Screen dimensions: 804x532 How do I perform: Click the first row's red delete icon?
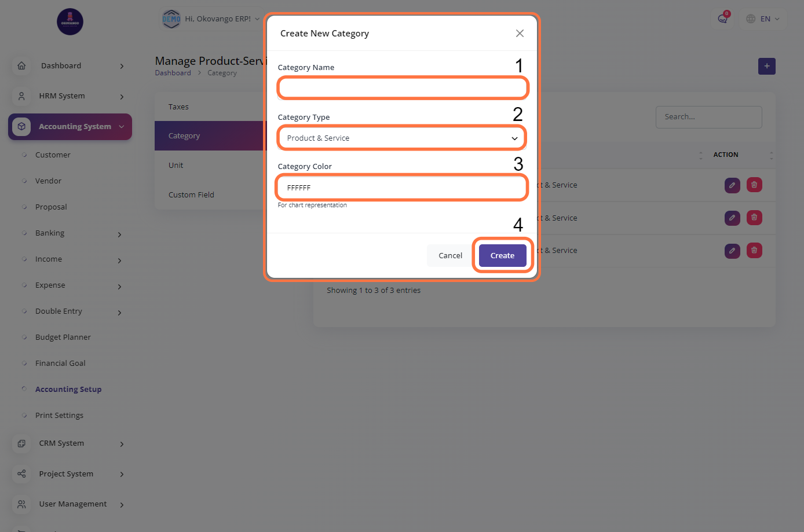[x=754, y=185]
